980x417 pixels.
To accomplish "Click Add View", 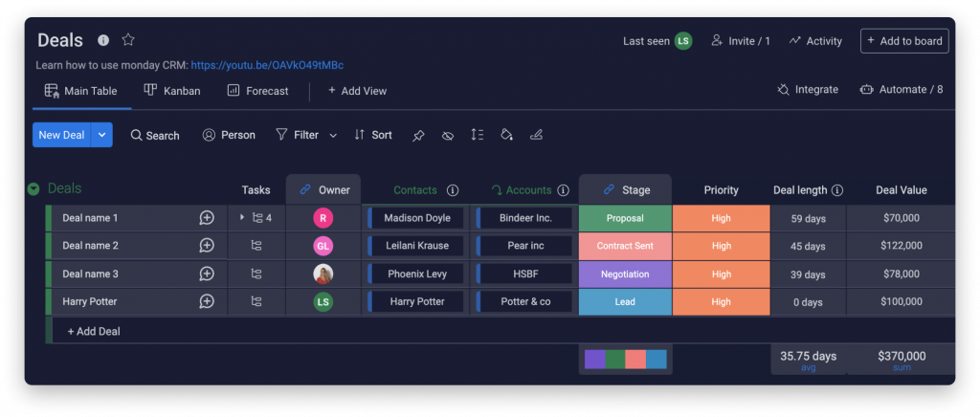I will 358,91.
